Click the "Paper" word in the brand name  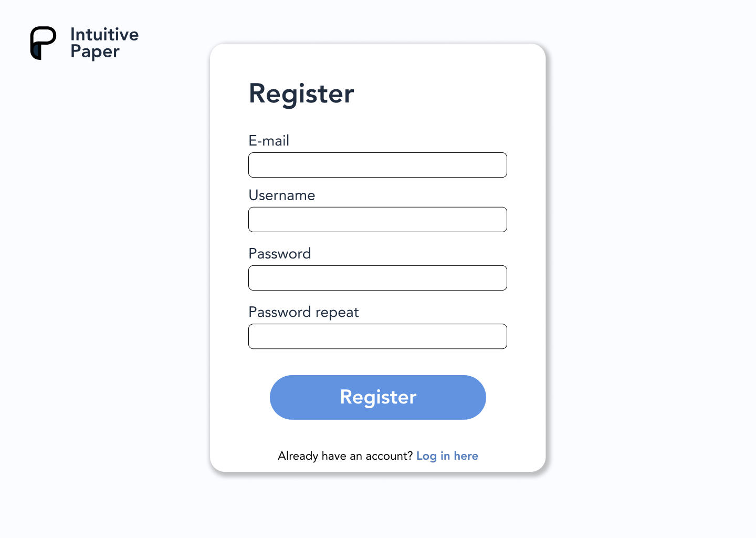point(95,52)
